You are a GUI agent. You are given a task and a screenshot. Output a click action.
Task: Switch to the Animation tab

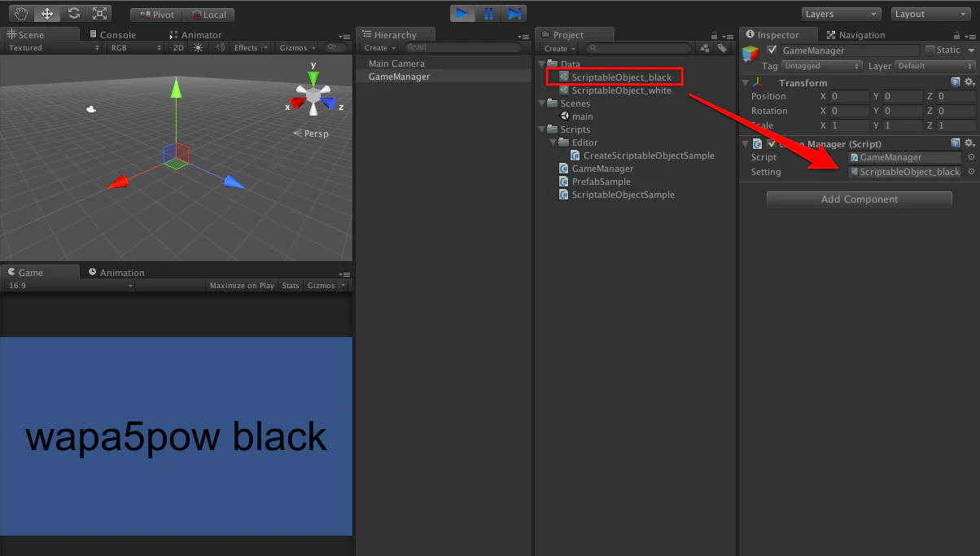(116, 273)
